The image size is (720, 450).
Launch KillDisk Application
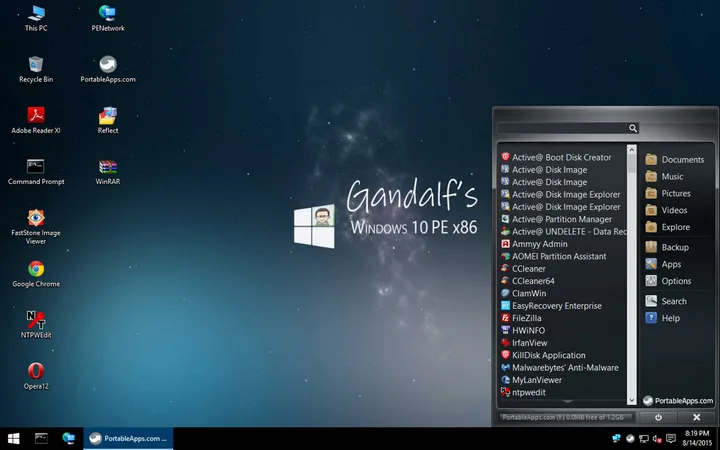coord(543,355)
